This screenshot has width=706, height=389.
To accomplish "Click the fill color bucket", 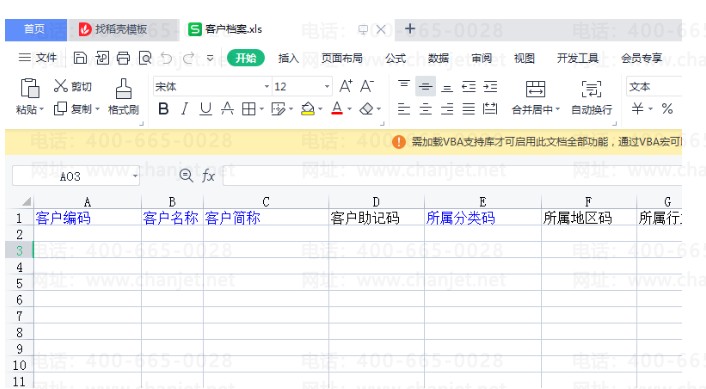I will pos(308,109).
